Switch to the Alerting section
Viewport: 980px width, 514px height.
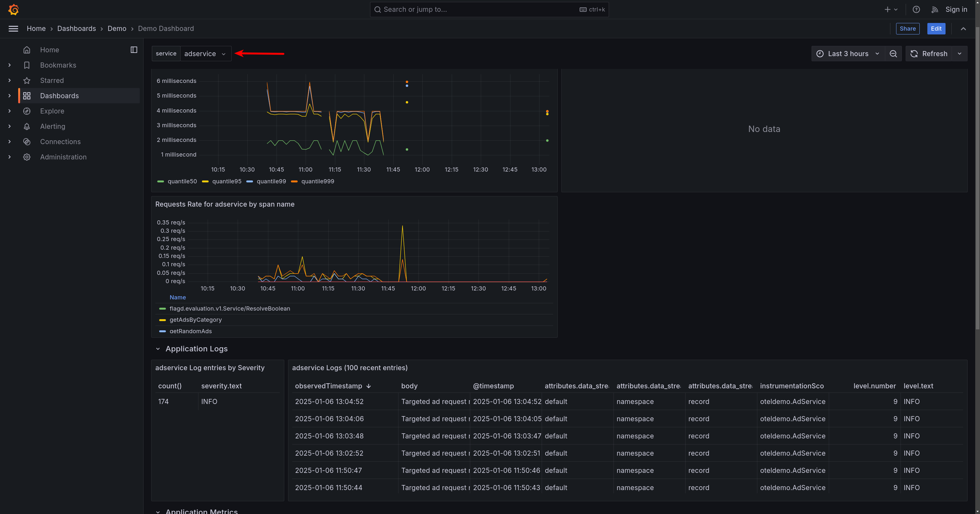point(53,126)
